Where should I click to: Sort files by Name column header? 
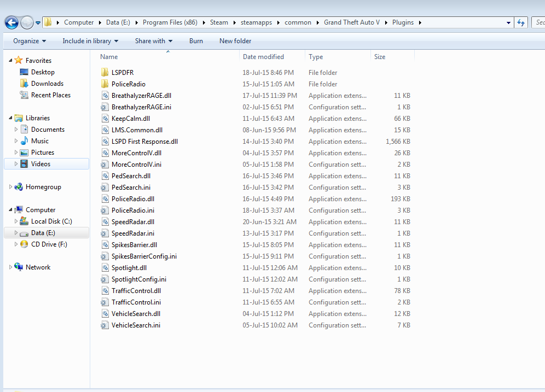[168, 57]
